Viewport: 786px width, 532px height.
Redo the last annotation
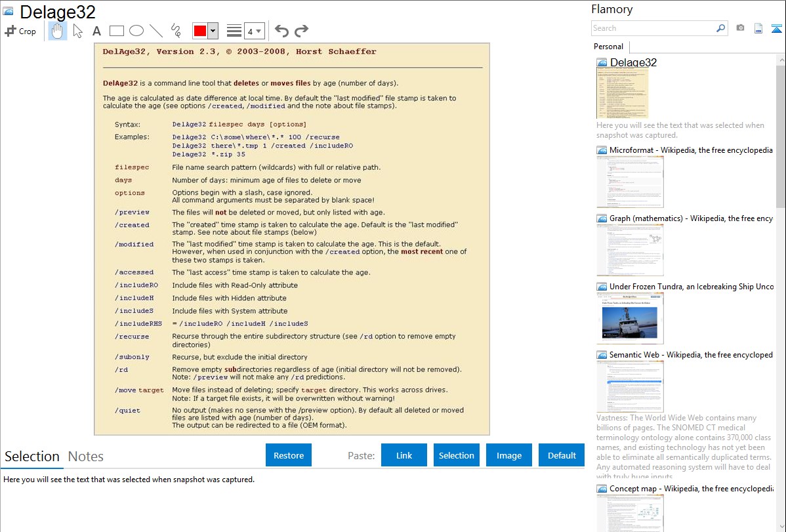[301, 31]
